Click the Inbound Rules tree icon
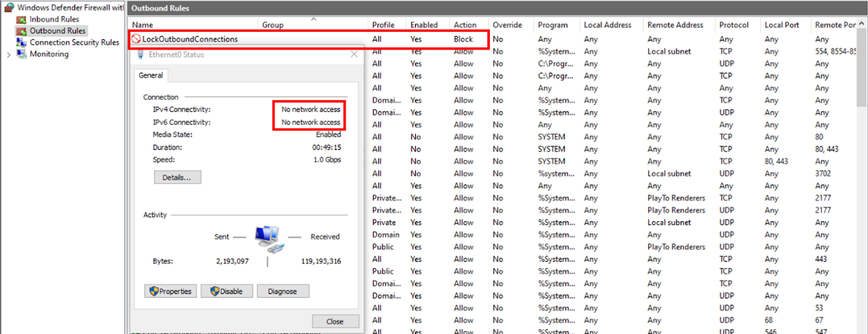 click(x=22, y=19)
